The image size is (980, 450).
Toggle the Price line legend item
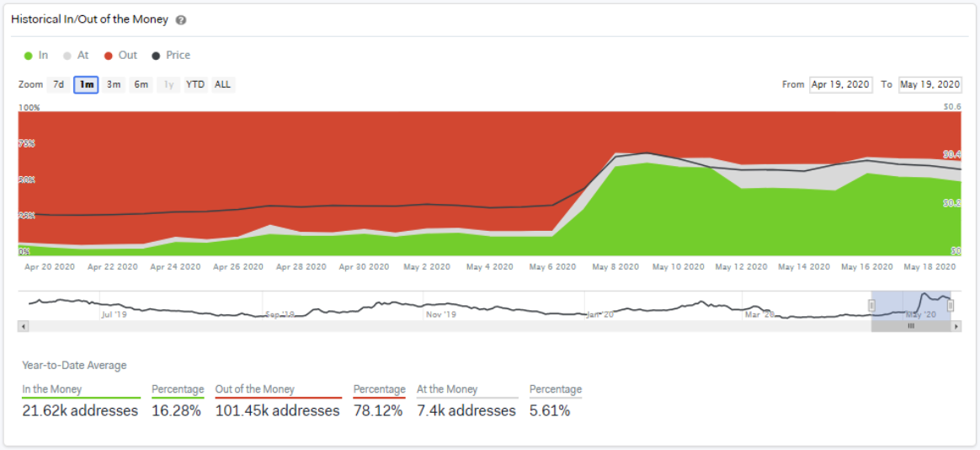[171, 56]
